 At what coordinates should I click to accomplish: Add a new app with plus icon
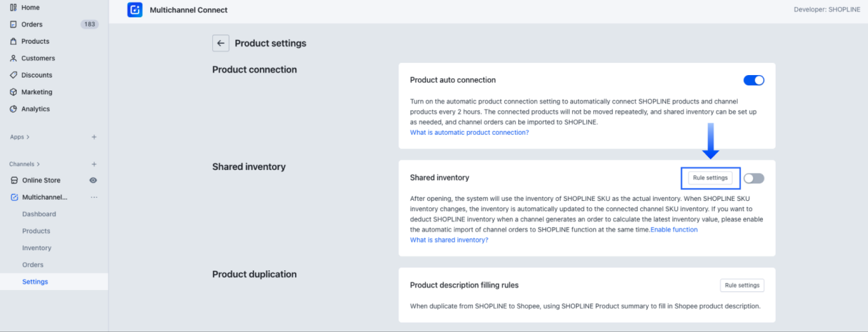(94, 137)
